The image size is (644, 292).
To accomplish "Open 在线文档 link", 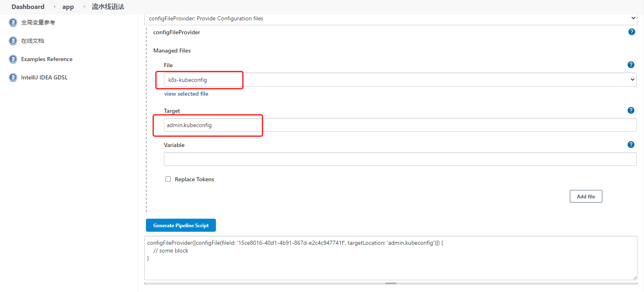I will pyautogui.click(x=33, y=41).
